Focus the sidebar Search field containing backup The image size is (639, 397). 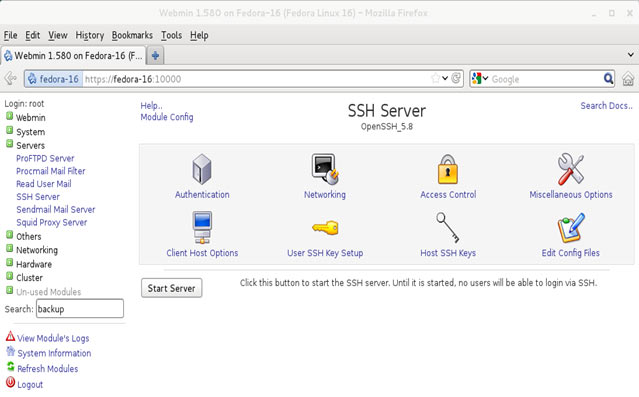pos(80,309)
